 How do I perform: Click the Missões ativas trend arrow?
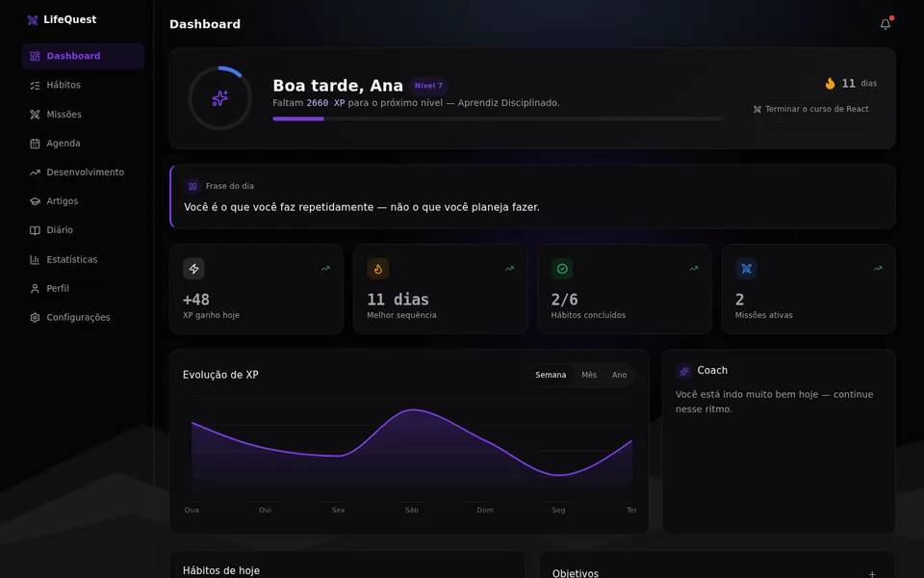(x=878, y=269)
